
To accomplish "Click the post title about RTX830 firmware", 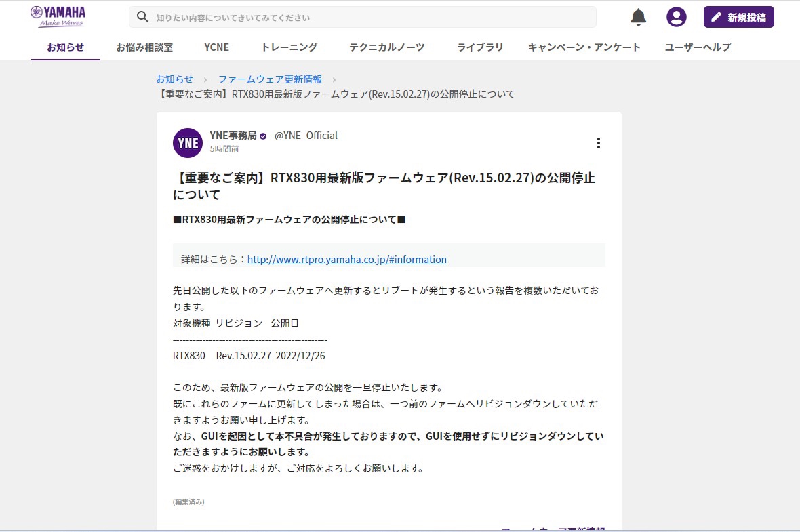I will point(384,186).
